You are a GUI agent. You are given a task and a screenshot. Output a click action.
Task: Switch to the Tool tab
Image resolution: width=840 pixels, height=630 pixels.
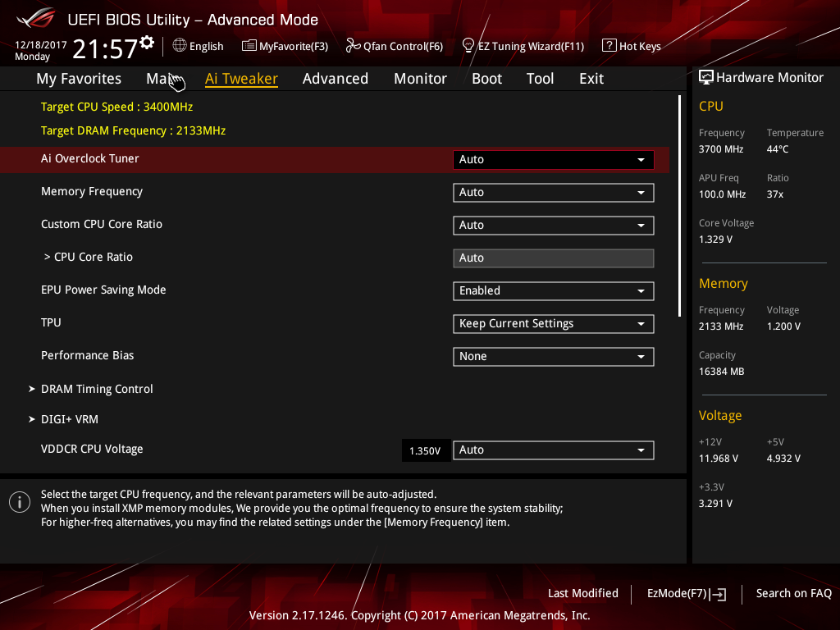pos(540,79)
